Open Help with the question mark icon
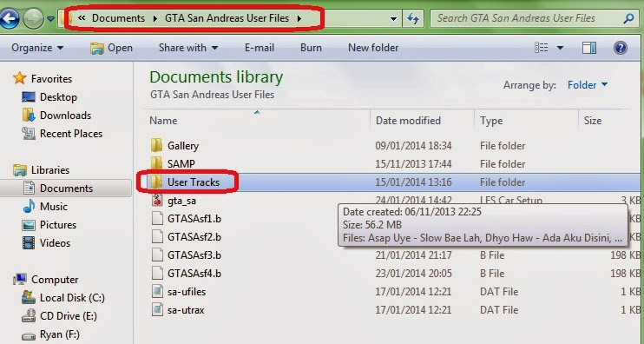The image size is (644, 344). tap(621, 48)
